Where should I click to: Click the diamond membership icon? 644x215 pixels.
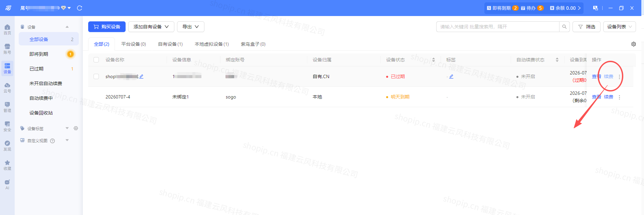click(x=63, y=8)
